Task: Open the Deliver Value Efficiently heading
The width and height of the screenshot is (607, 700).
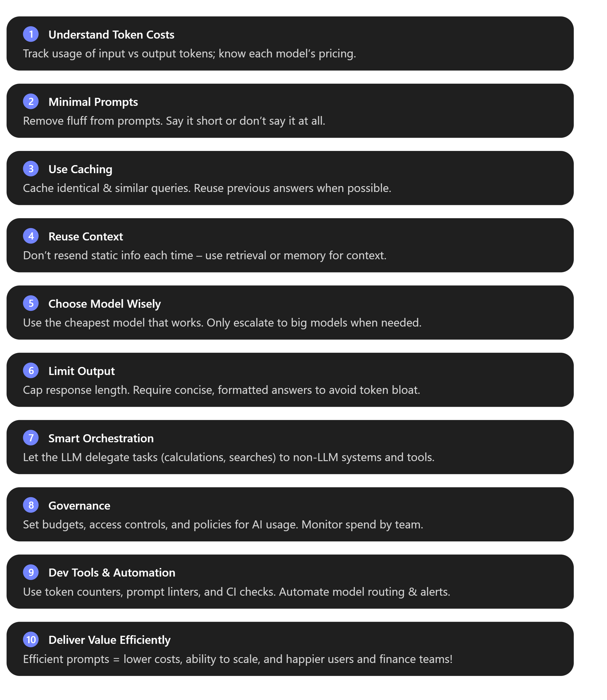Action: tap(110, 640)
